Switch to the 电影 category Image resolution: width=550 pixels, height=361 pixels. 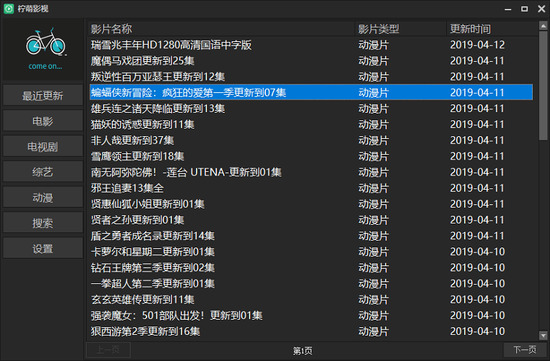pos(43,121)
